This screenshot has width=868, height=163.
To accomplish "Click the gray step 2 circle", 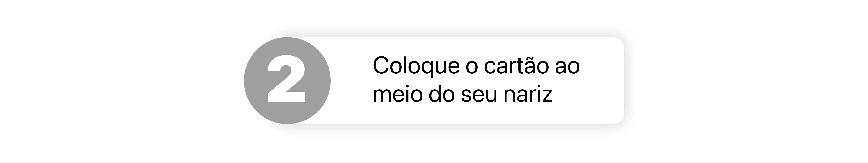I will pos(287,81).
